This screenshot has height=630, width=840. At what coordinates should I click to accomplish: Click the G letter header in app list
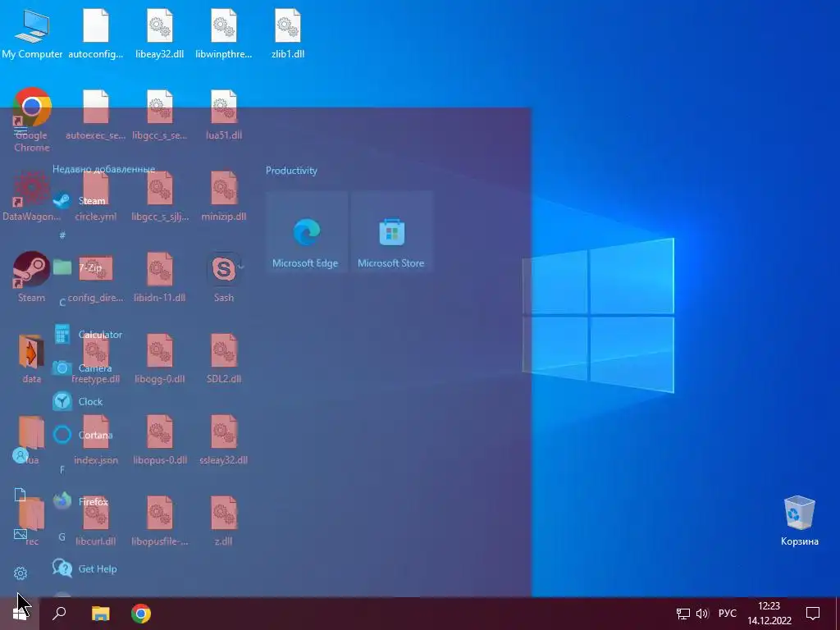pos(62,536)
